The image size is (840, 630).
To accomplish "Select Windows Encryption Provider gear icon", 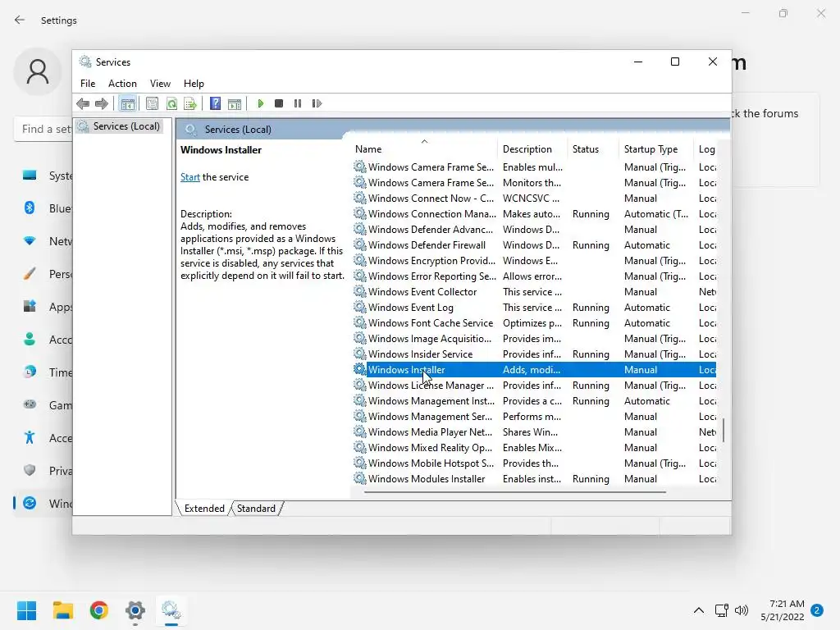I will point(360,260).
